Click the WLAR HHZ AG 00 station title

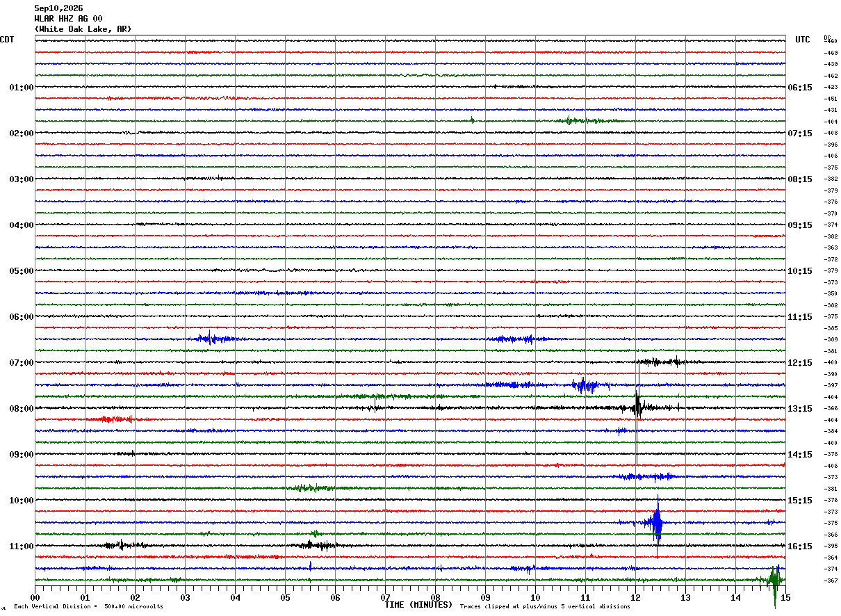pyautogui.click(x=68, y=19)
